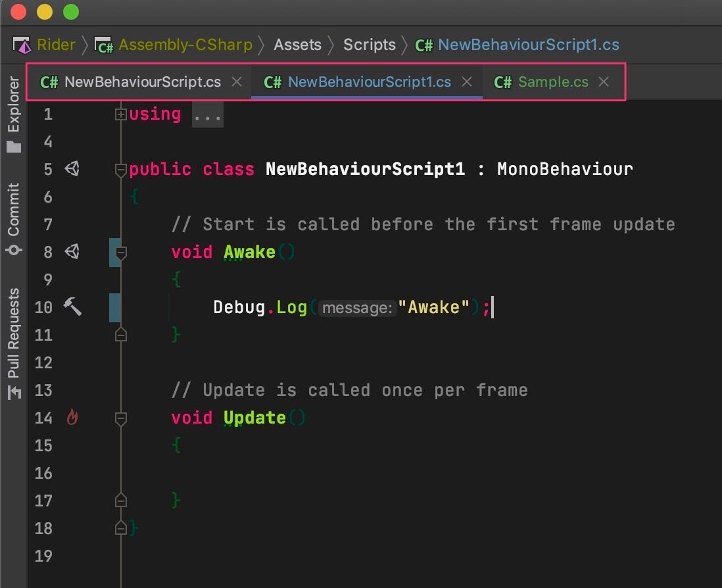The width and height of the screenshot is (722, 588).
Task: Click the Unity icon beside the class declaration
Action: click(x=72, y=169)
